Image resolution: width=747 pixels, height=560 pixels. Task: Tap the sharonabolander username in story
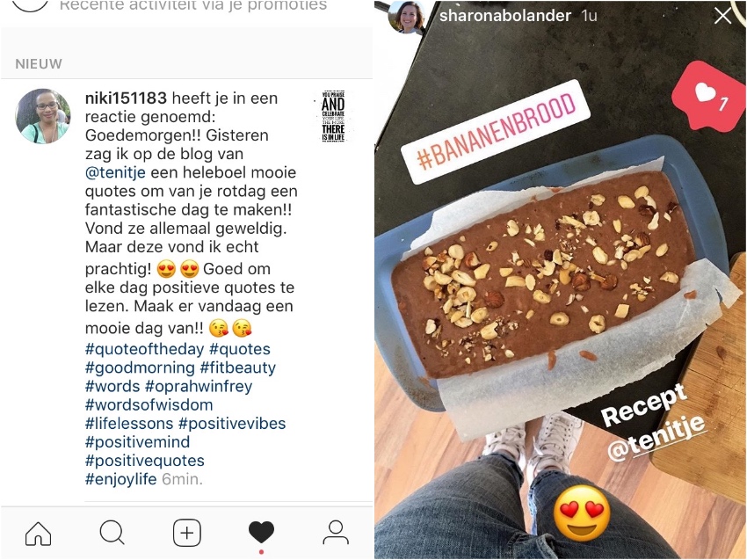pos(505,16)
